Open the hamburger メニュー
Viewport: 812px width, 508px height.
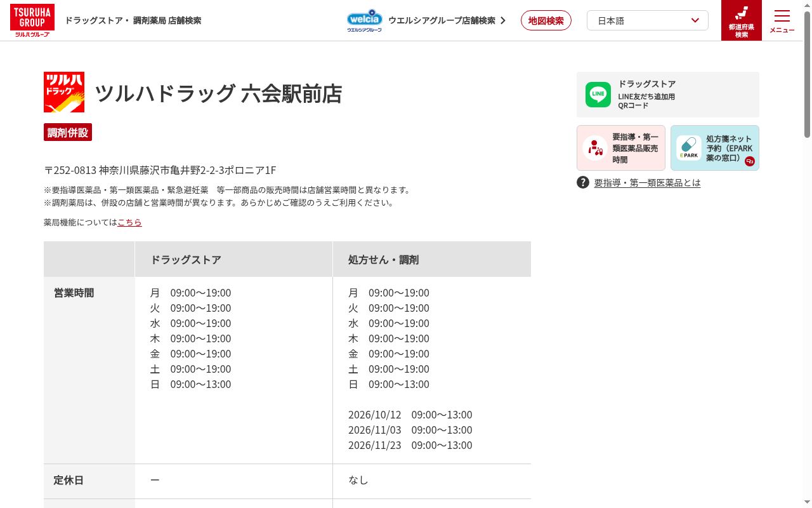point(782,20)
